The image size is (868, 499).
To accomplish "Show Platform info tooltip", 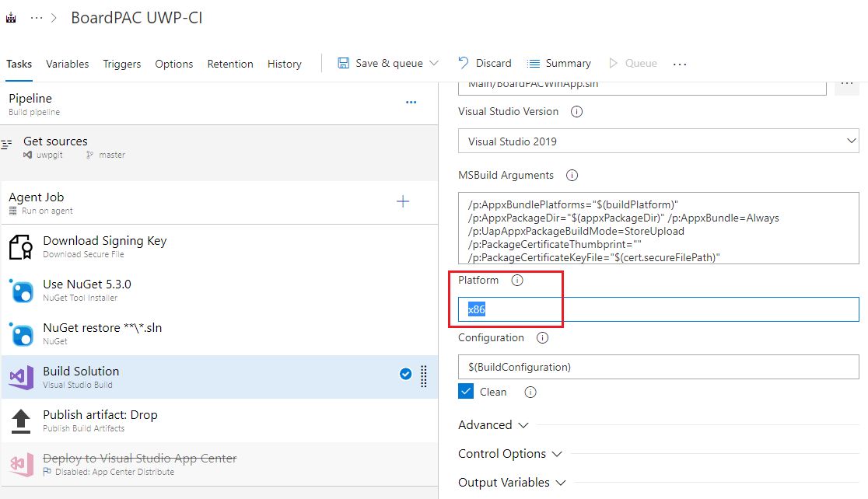I will tap(517, 281).
